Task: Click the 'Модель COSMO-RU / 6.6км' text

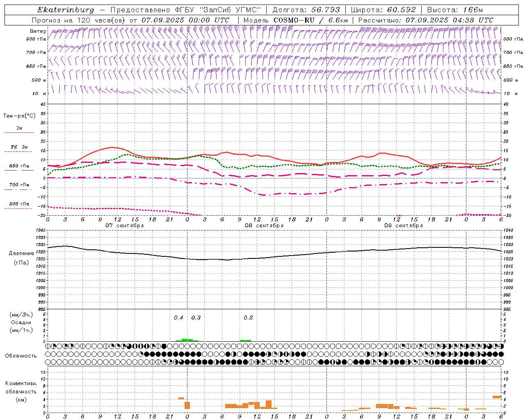Action: [296, 20]
